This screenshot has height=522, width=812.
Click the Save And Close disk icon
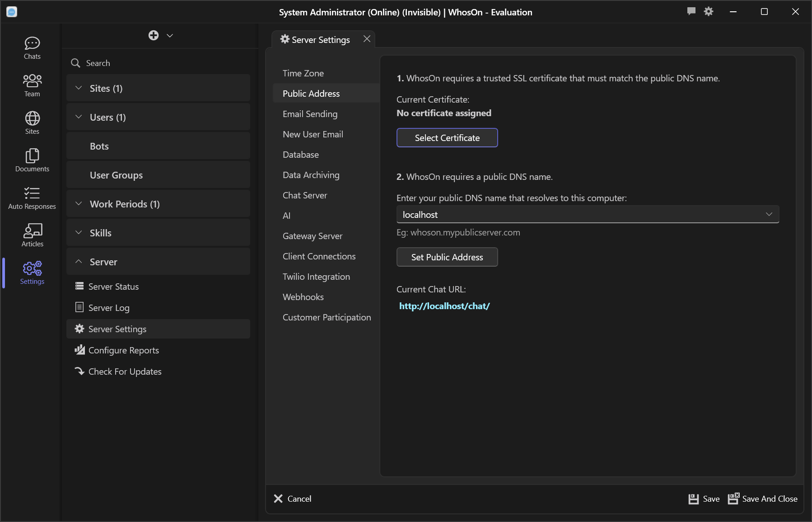[x=733, y=498]
